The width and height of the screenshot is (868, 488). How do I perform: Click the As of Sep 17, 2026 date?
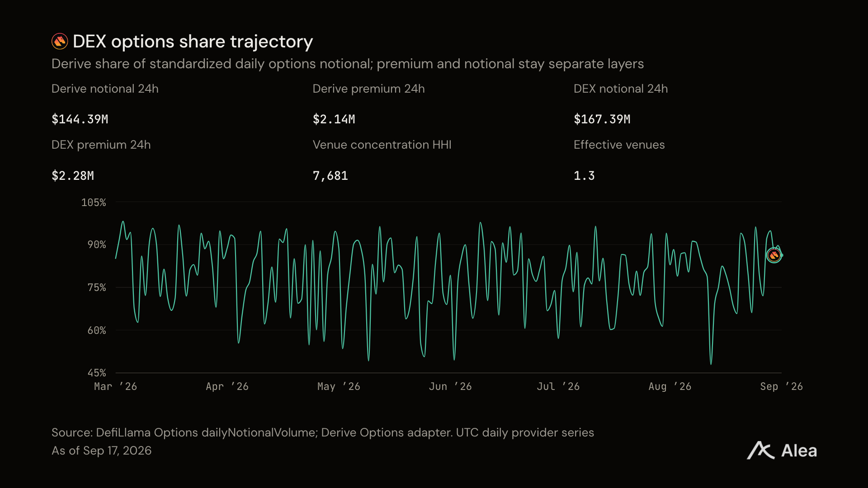pyautogui.click(x=102, y=450)
